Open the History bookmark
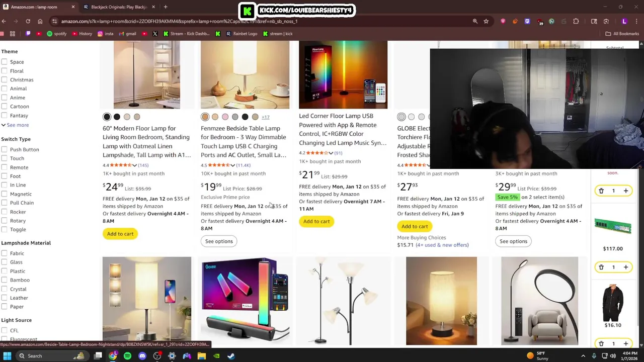Viewport: 644px width, 362px height. 82,34
